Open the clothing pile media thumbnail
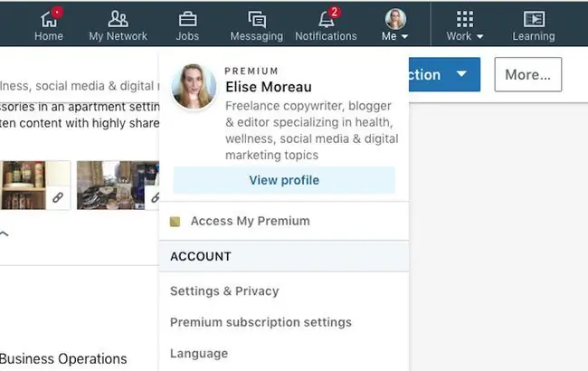This screenshot has width=588, height=371. tap(119, 185)
